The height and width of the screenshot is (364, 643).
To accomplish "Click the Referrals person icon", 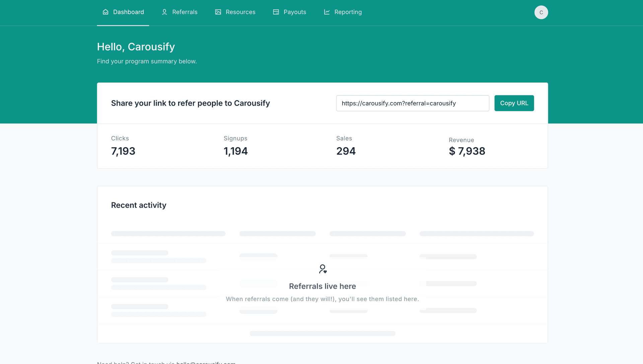I will (x=164, y=12).
